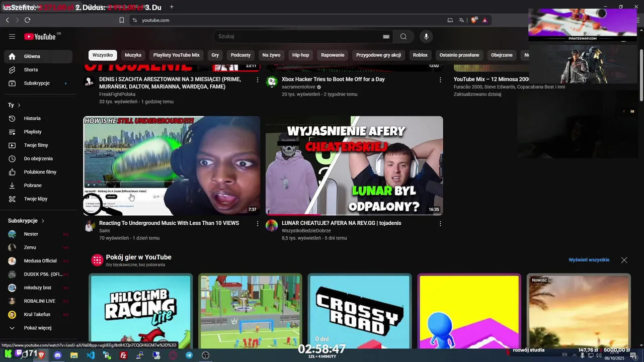
Task: Dismiss the Pokój gier w YouTube shelf
Action: click(x=624, y=260)
